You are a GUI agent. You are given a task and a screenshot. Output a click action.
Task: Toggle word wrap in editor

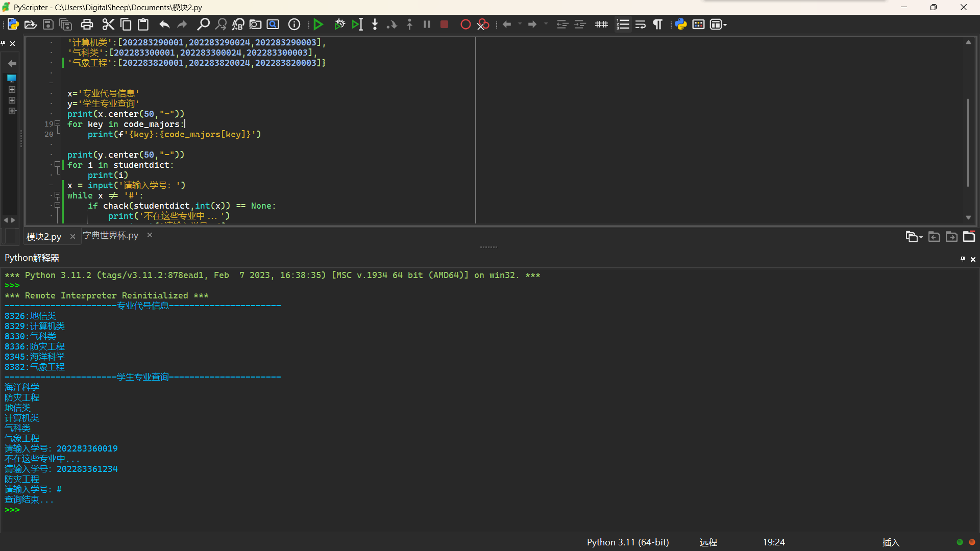click(641, 24)
